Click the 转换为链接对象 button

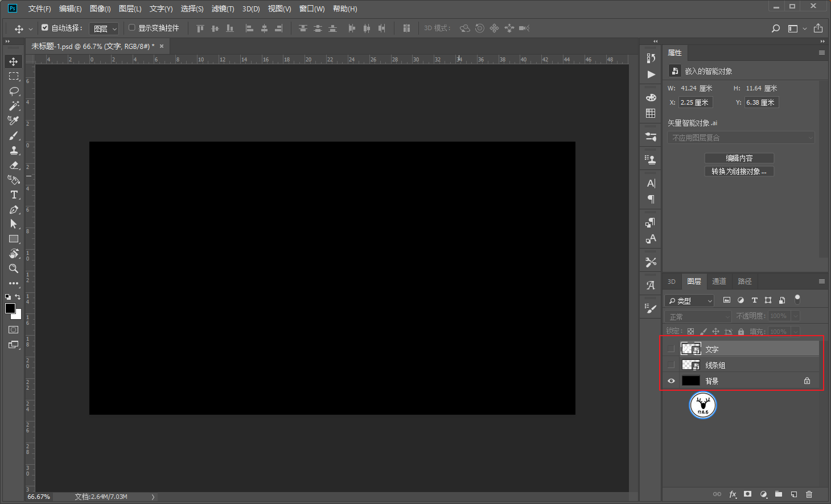pyautogui.click(x=739, y=171)
